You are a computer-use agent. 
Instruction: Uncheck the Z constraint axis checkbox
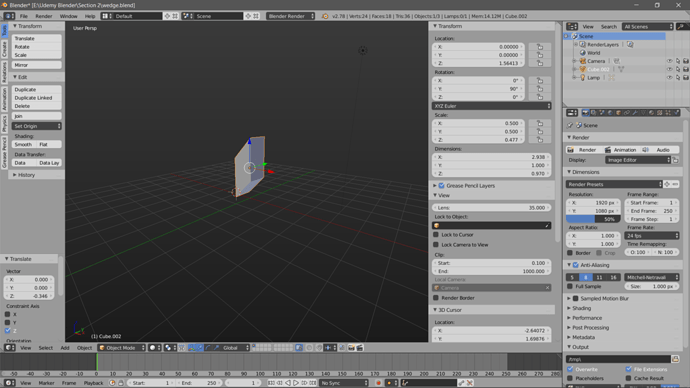[x=7, y=331]
